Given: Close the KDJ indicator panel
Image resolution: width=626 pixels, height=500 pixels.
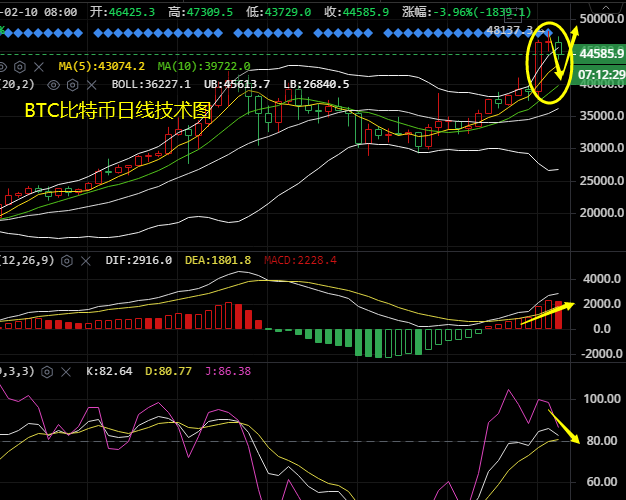Looking at the screenshot, I should 68,371.
